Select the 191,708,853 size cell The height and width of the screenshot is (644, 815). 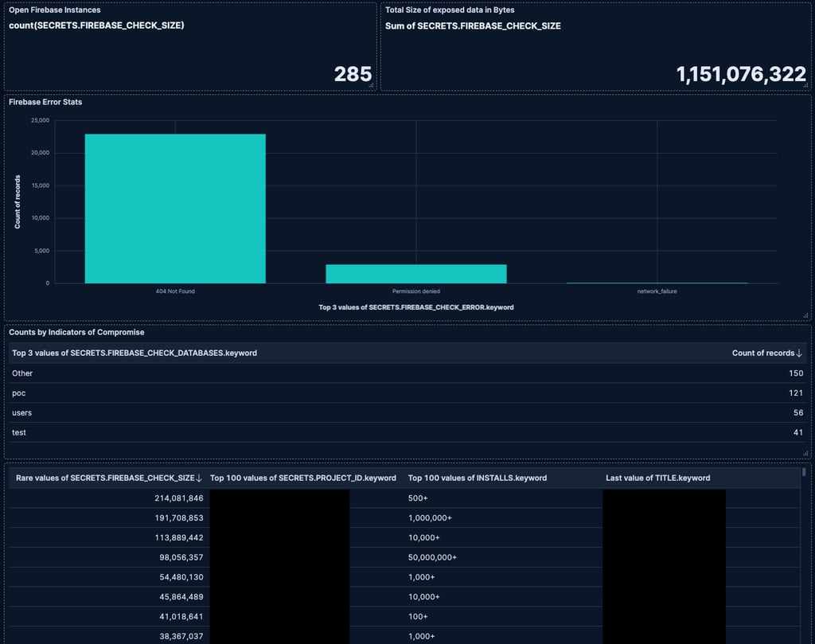(179, 517)
